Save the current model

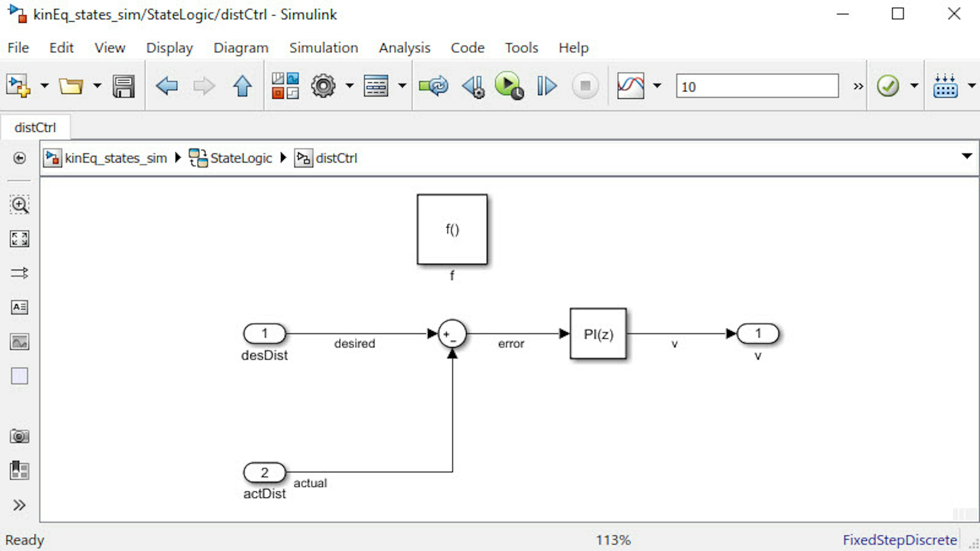tap(124, 86)
